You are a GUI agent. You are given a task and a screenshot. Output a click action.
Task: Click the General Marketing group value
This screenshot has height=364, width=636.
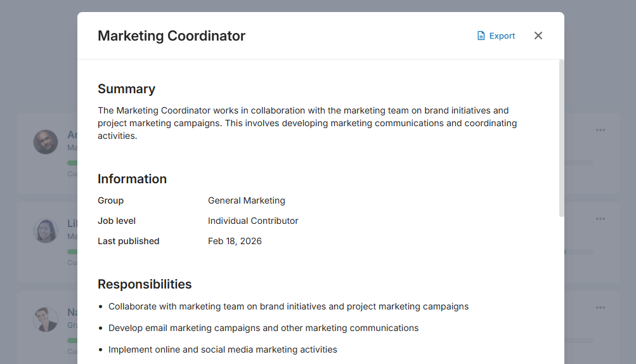tap(247, 200)
